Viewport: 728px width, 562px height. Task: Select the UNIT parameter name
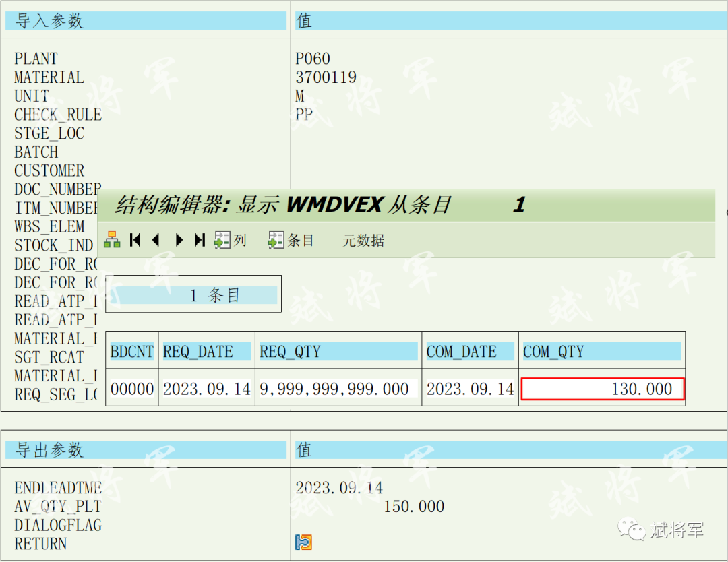[x=32, y=96]
